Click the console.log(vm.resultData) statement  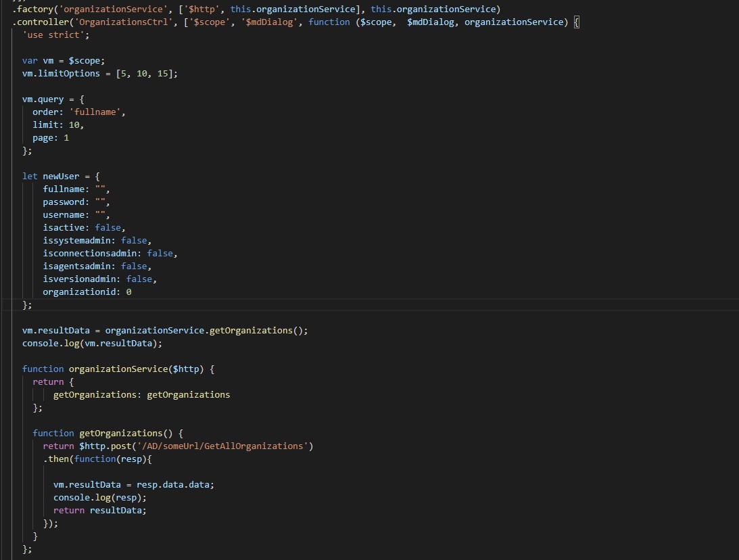pos(92,344)
